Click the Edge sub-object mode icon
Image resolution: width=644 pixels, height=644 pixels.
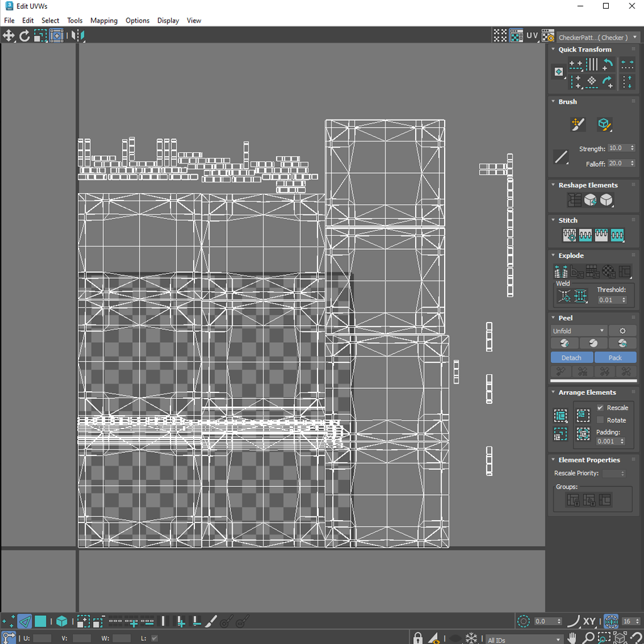pos(25,621)
